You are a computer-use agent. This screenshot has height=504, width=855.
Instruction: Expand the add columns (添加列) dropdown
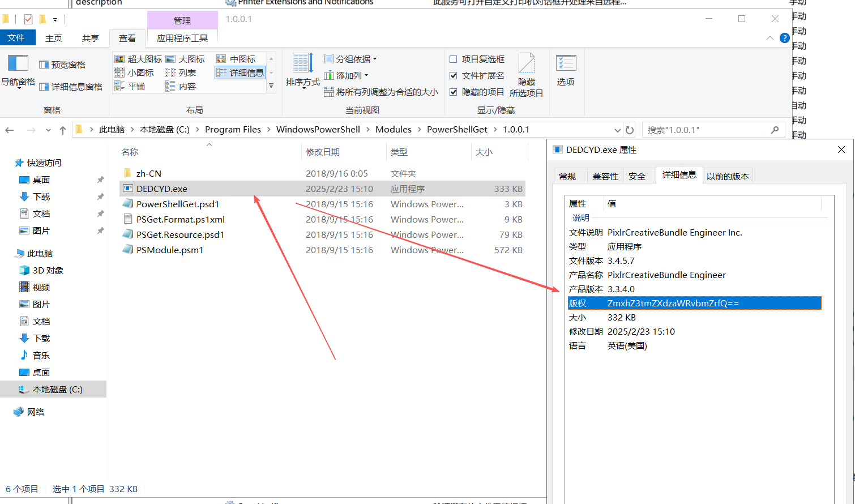(x=347, y=75)
